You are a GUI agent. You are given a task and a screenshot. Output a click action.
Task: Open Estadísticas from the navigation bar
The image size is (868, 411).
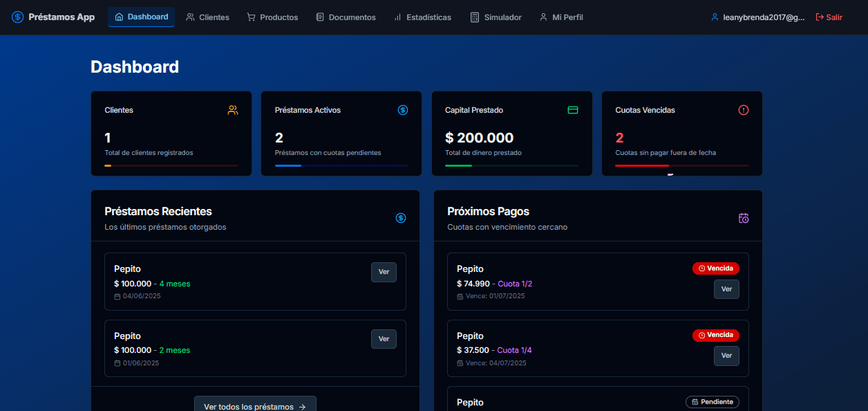pyautogui.click(x=422, y=17)
